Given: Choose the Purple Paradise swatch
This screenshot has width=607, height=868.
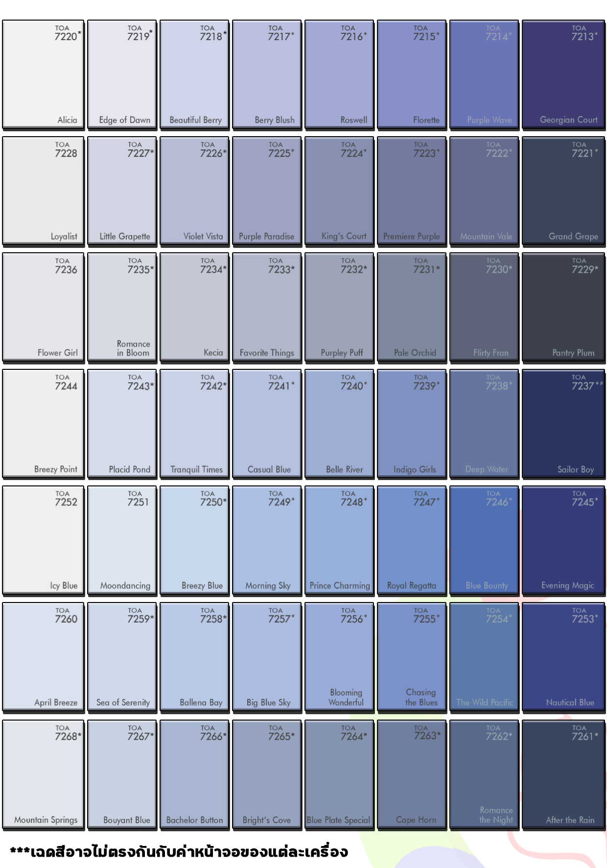Looking at the screenshot, I should coord(267,191).
